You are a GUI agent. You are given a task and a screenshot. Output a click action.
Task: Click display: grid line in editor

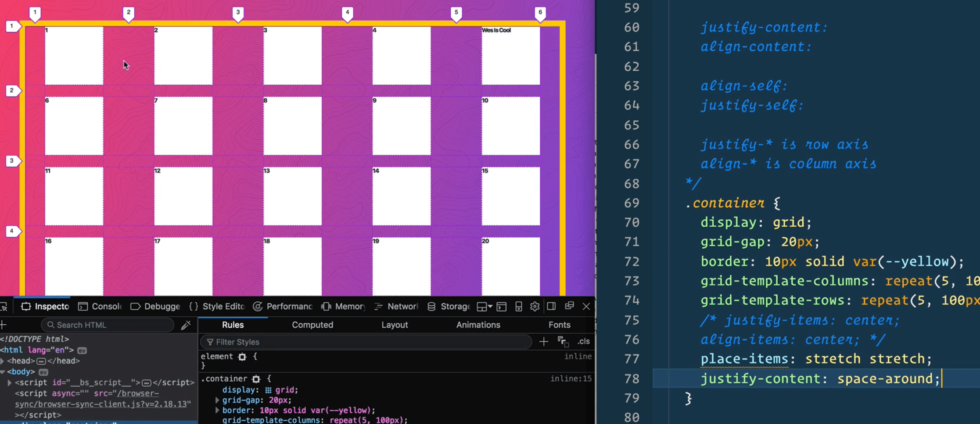coord(756,222)
